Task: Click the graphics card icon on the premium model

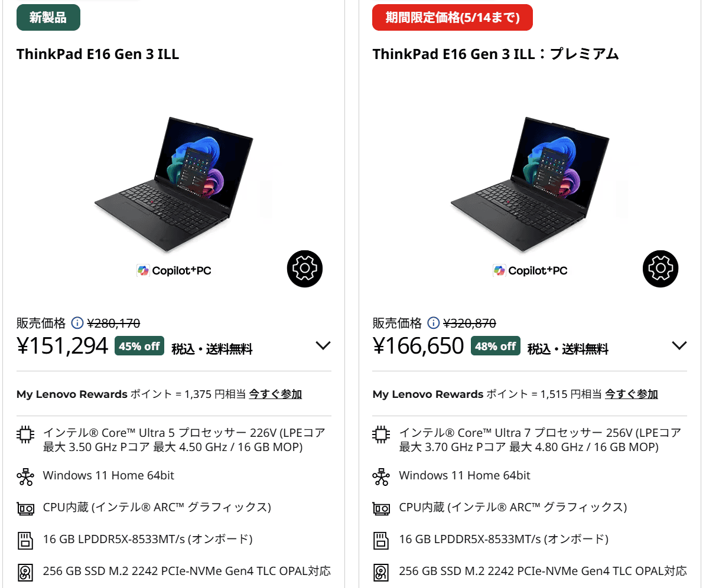Action: 381,507
